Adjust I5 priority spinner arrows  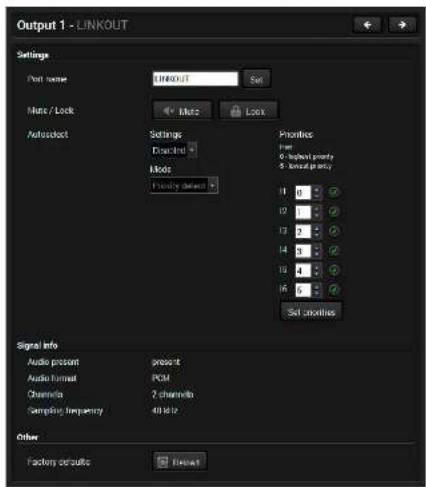tap(316, 271)
